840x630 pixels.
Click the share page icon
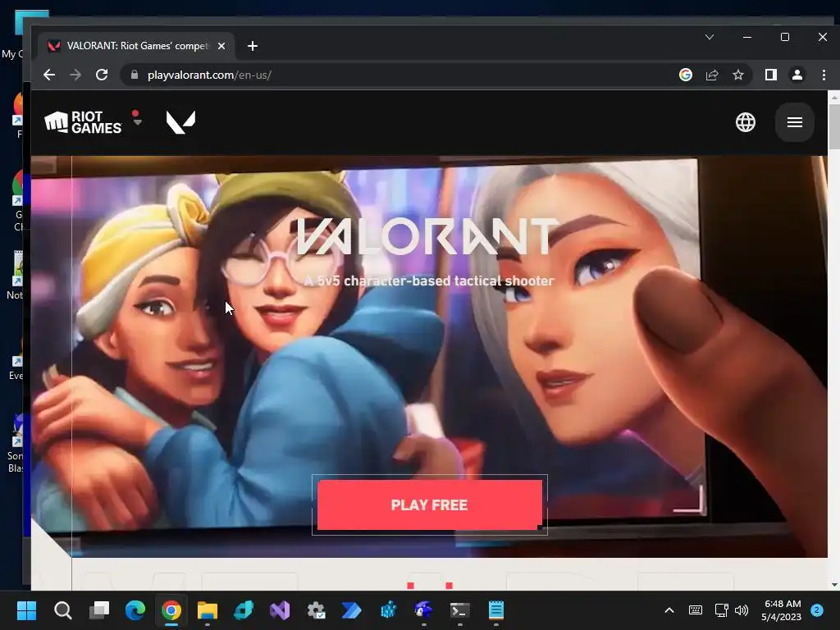coord(712,75)
